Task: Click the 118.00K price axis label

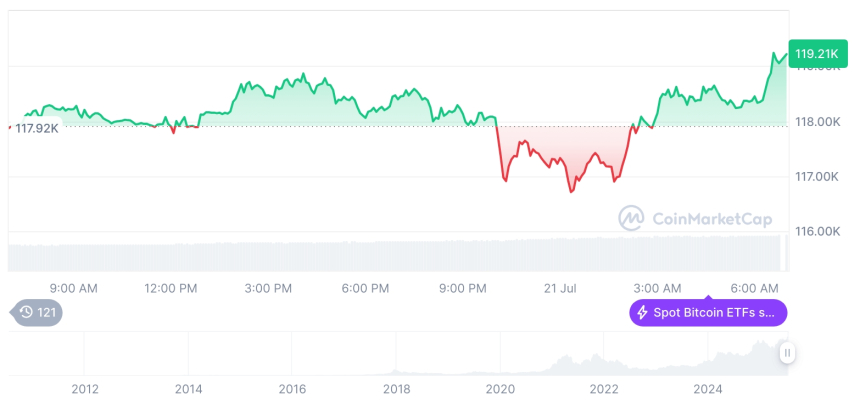Action: click(x=819, y=122)
